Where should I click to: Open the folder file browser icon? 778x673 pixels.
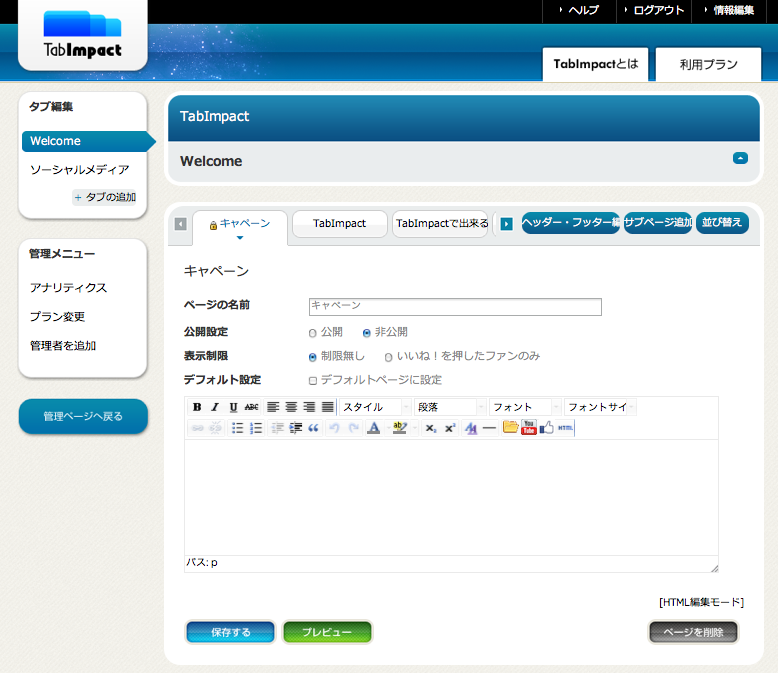(x=510, y=427)
